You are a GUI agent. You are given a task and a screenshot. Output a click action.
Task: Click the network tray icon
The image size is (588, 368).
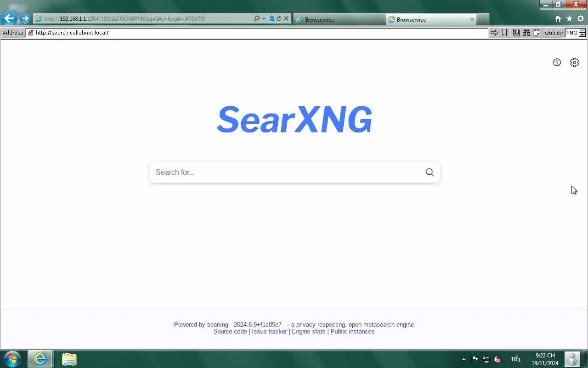[486, 359]
